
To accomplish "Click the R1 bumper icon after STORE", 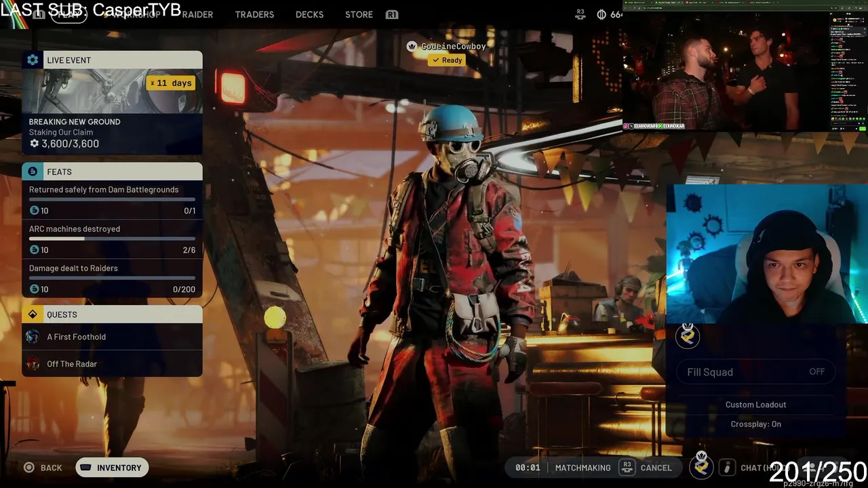I will click(391, 14).
